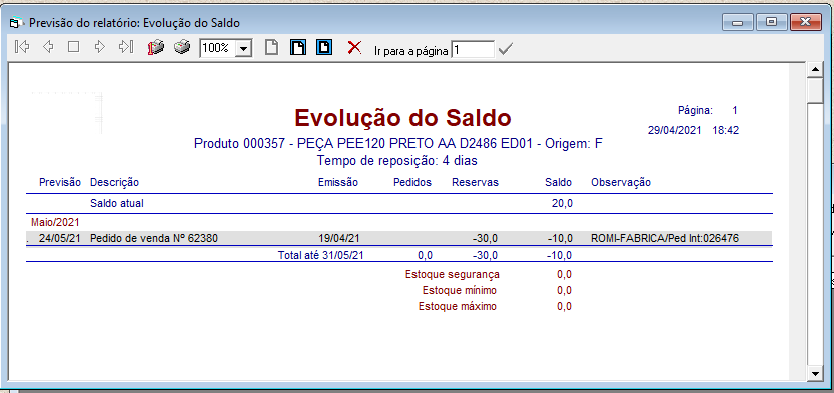
Task: Click the 'Ir para a página' input field
Action: pyautogui.click(x=473, y=49)
